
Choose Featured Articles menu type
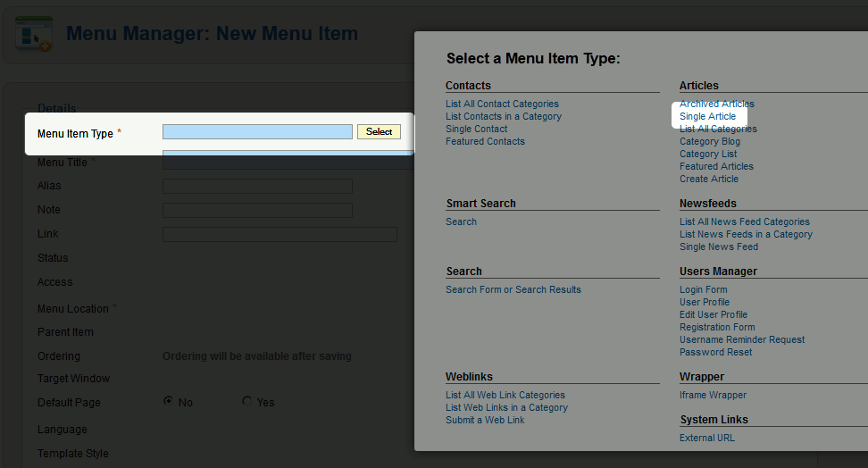(x=716, y=166)
